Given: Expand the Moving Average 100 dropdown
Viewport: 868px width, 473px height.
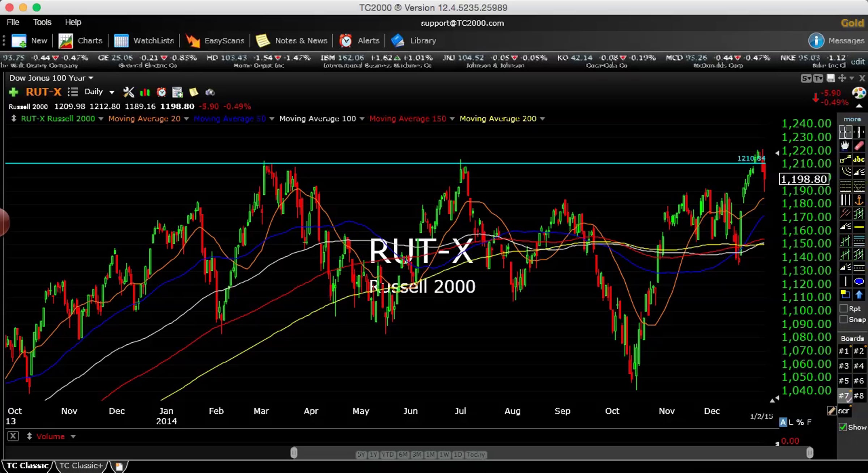Looking at the screenshot, I should click(x=362, y=119).
